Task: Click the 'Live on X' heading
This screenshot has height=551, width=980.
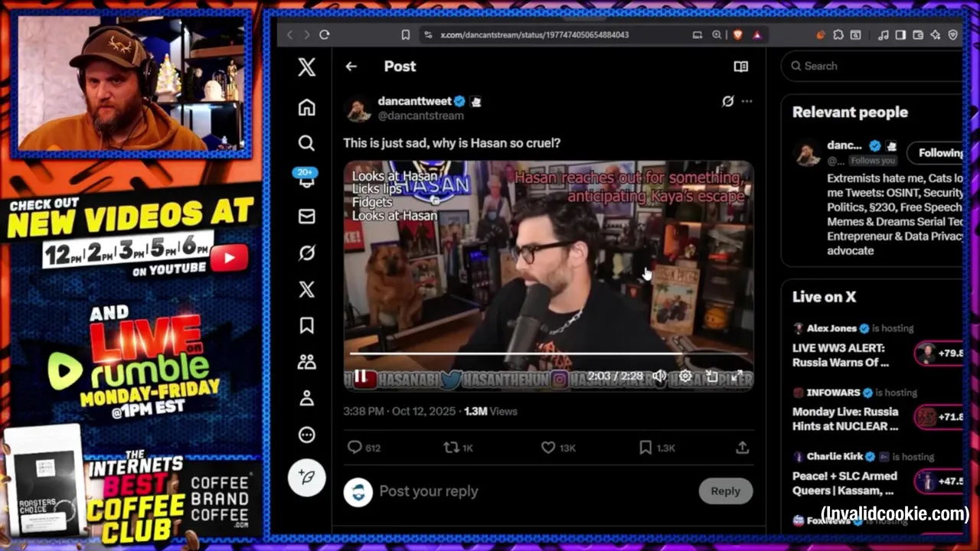Action: tap(824, 297)
